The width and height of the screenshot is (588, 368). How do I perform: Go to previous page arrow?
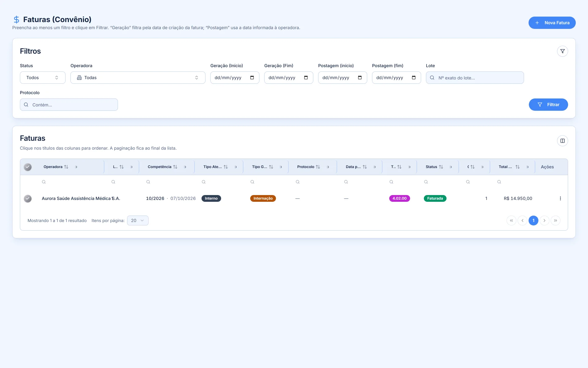coord(522,220)
